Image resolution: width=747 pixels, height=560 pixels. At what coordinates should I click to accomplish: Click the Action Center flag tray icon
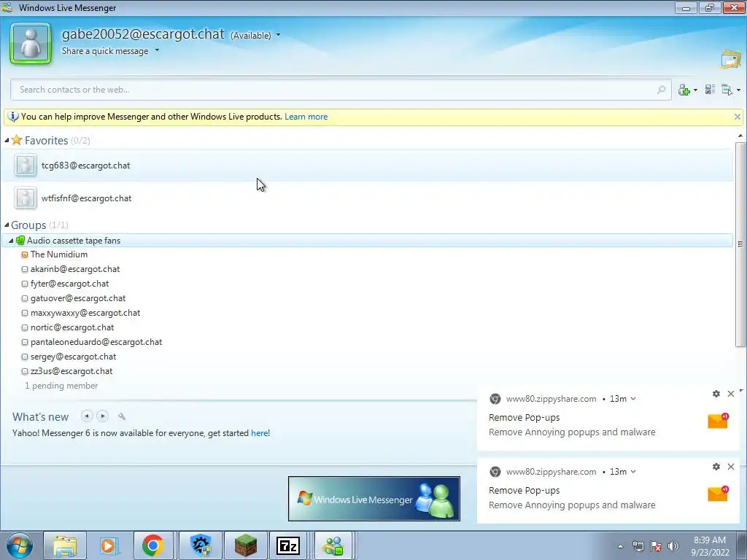coord(656,546)
